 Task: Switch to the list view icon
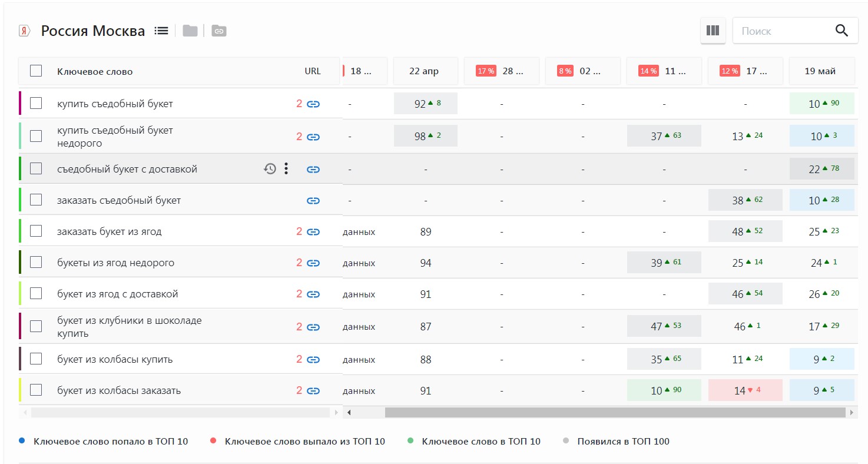(161, 31)
